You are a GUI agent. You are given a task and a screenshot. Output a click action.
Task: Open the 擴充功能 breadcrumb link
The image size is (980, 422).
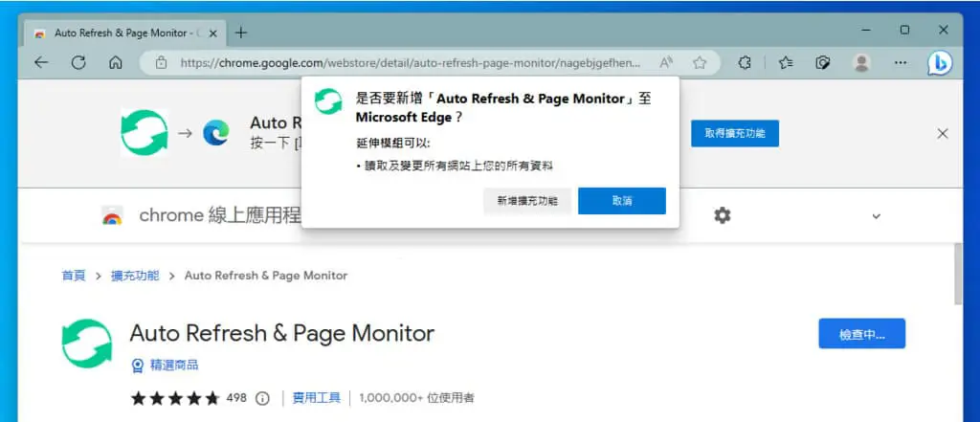click(135, 275)
